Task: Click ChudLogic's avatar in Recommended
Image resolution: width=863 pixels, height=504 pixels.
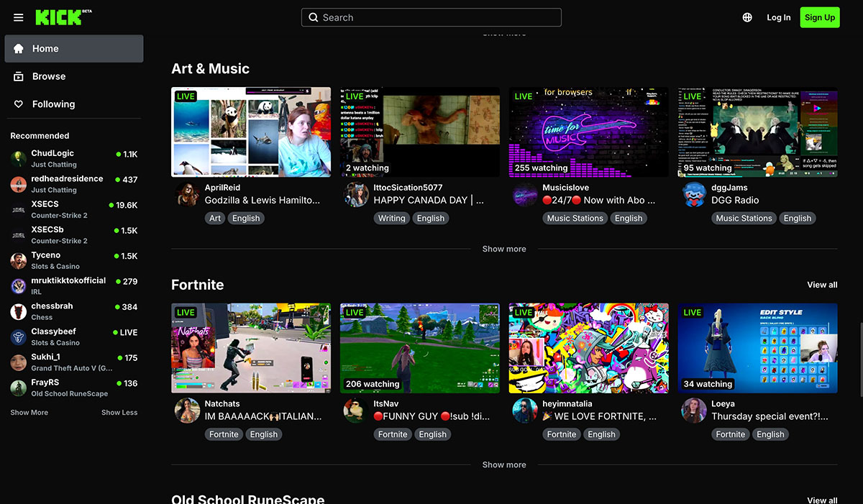Action: [19, 158]
